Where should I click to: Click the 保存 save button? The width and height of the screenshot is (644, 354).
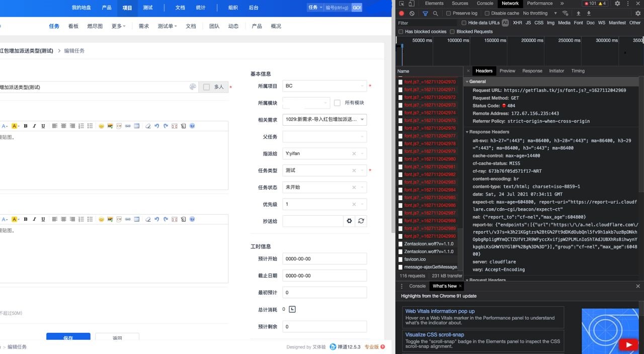pos(68,337)
